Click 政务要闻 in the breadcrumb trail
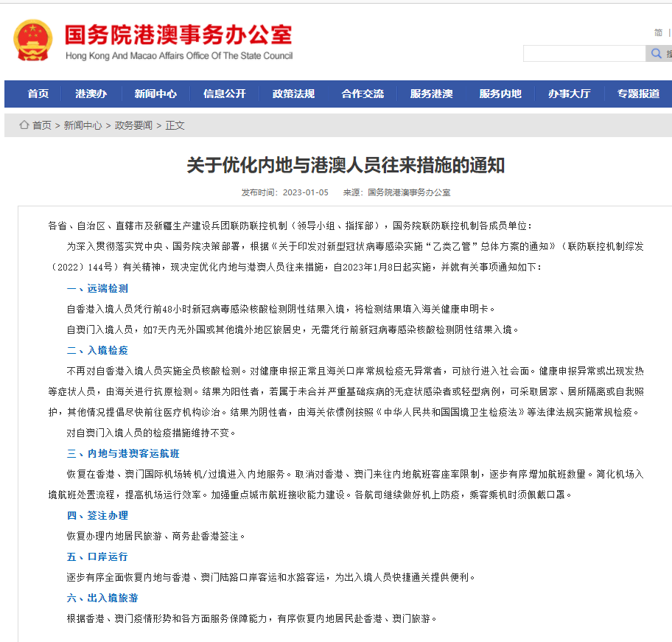This screenshot has width=672, height=642. pos(133,125)
